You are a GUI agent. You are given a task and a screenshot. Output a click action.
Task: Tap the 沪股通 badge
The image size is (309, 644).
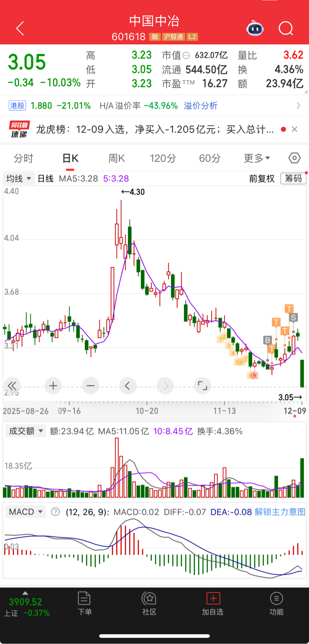(173, 37)
